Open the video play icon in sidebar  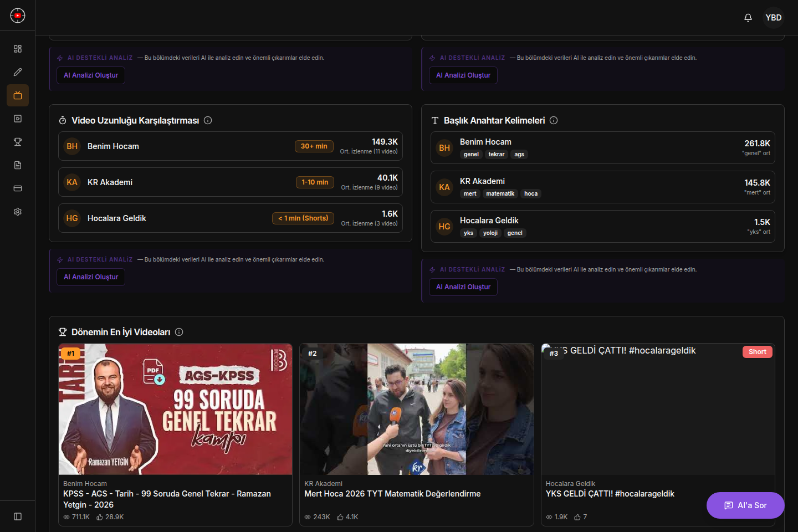click(x=18, y=119)
